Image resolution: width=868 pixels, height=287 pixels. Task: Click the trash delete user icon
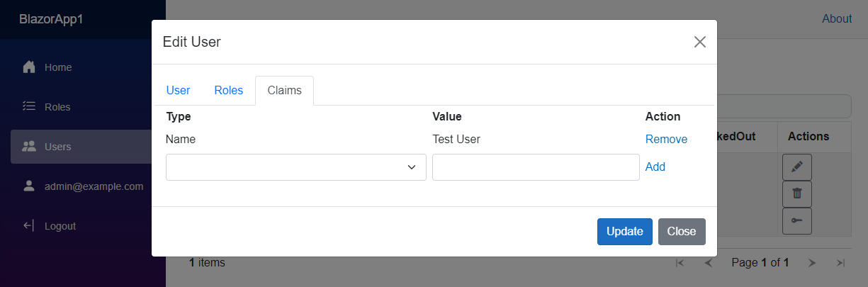(797, 193)
